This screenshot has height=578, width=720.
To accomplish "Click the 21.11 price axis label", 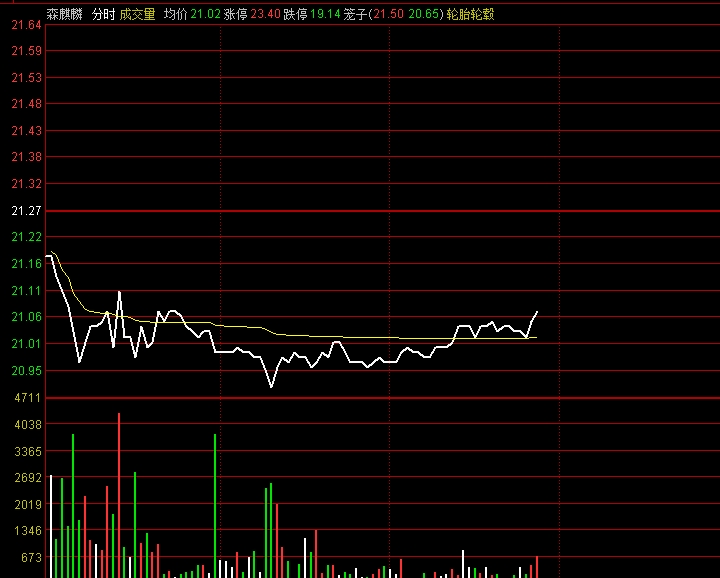I will [26, 291].
